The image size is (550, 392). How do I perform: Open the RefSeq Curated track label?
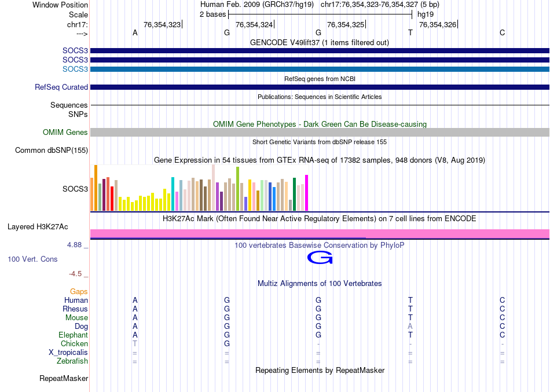click(x=61, y=87)
